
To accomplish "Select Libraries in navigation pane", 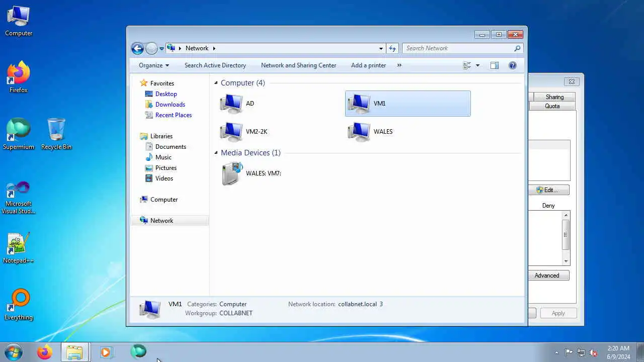I will coord(162,136).
